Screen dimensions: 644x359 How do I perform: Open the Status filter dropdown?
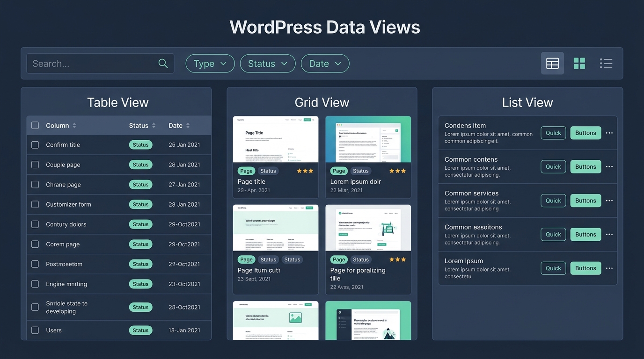coord(268,64)
